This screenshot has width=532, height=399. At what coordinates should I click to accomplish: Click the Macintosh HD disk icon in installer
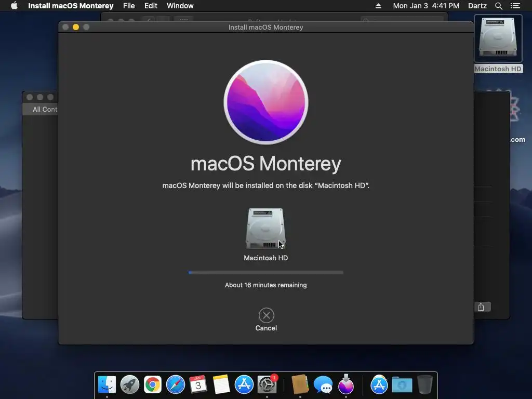pyautogui.click(x=265, y=229)
